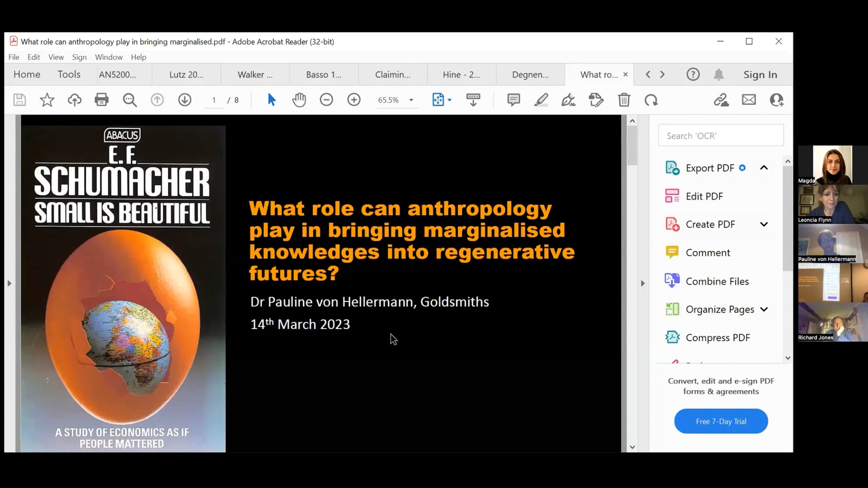Select Leoncia Flynn video thumbnail
This screenshot has height=488, width=868.
(x=833, y=204)
